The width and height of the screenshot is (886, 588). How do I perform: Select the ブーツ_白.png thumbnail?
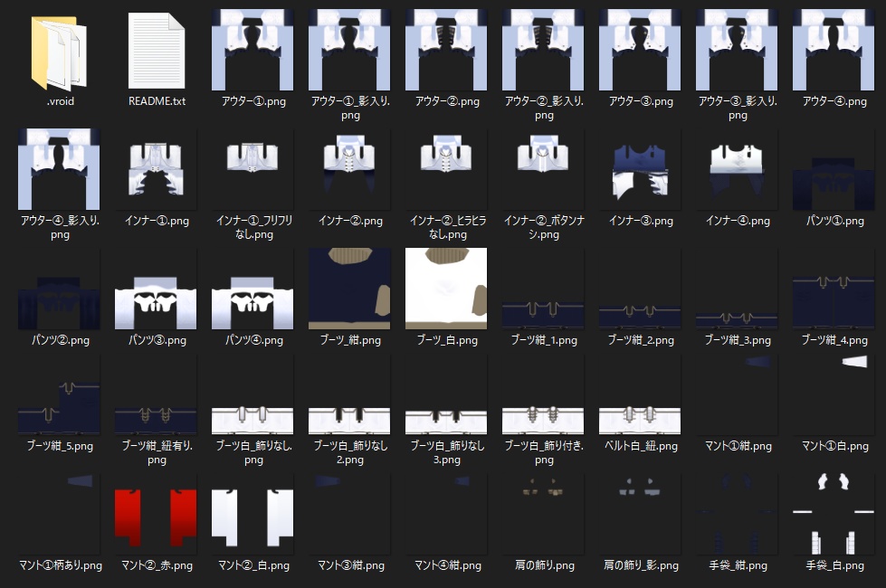coord(446,289)
